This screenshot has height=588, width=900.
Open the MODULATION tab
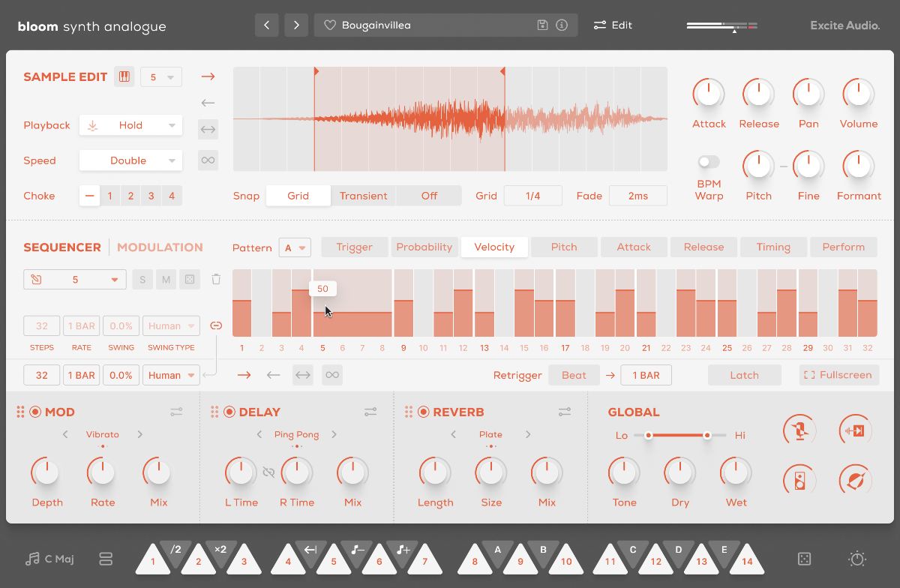tap(160, 247)
